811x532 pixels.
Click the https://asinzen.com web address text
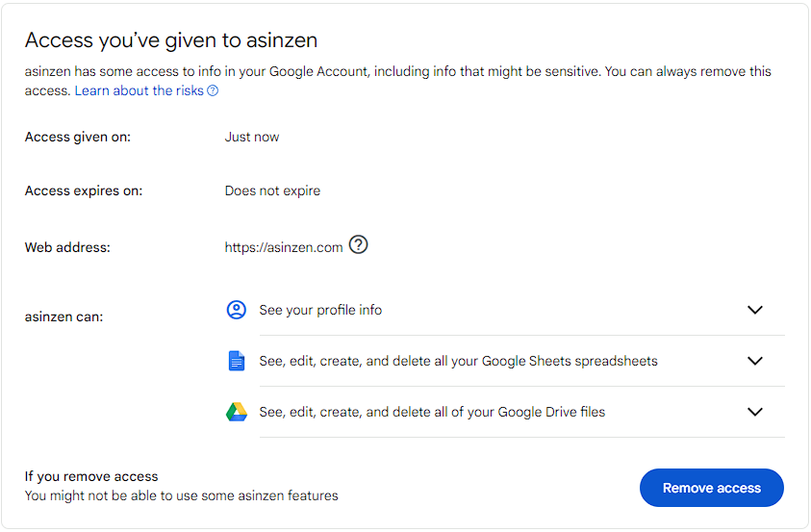click(x=284, y=247)
